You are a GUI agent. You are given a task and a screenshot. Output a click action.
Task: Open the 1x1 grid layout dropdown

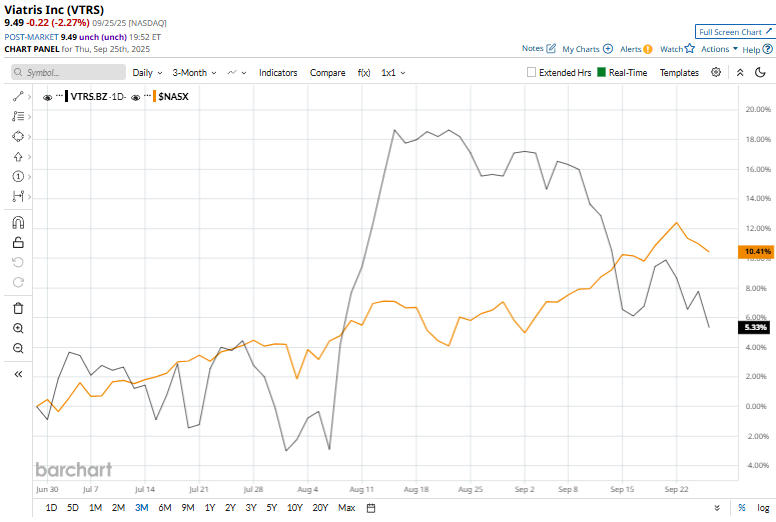point(393,73)
